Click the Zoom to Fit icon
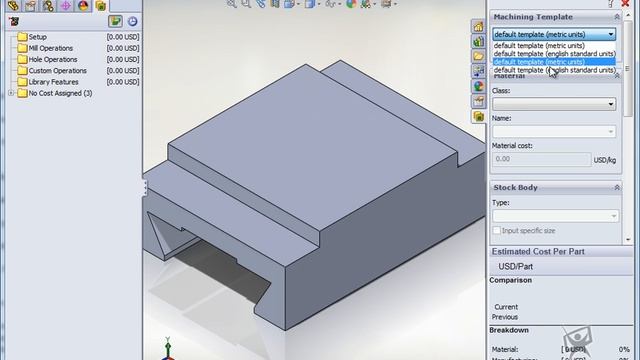Screen dimensions: 640x360 click(231, 4)
